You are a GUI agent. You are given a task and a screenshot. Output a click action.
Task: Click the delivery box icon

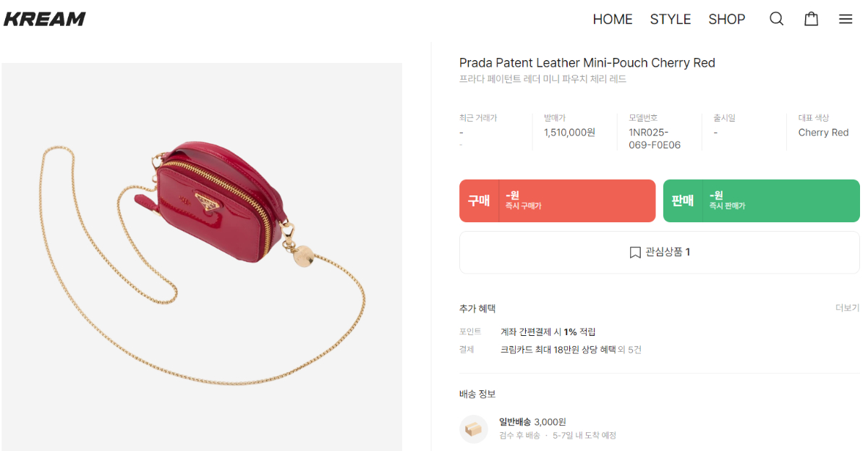(x=474, y=429)
